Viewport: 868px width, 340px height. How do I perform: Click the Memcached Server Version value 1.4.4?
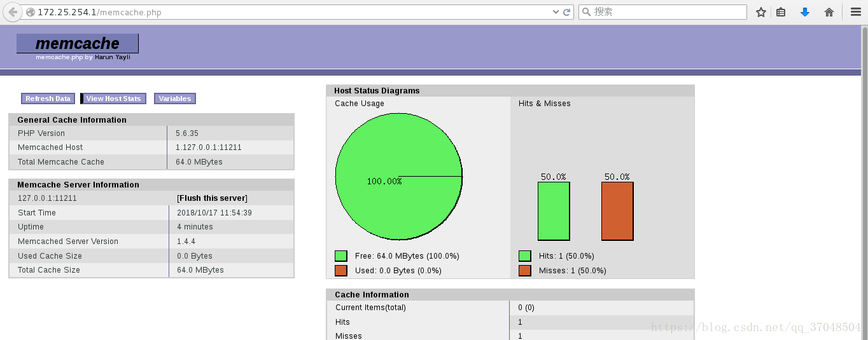click(186, 241)
